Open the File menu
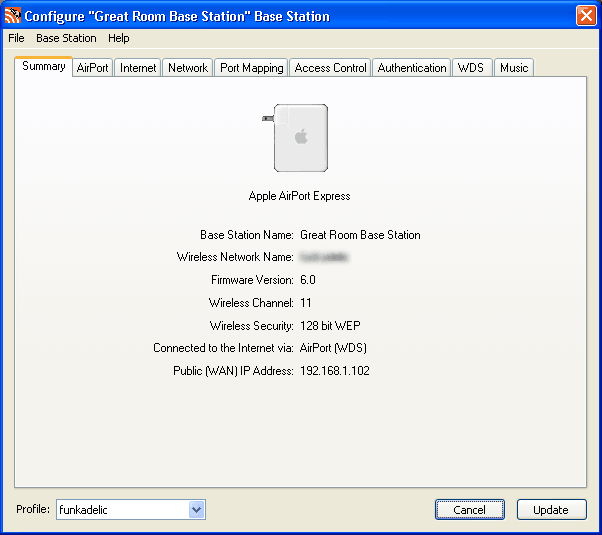The height and width of the screenshot is (535, 602). [x=16, y=38]
